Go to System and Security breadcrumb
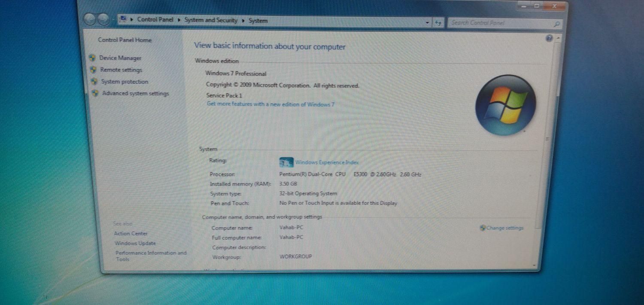 point(211,20)
